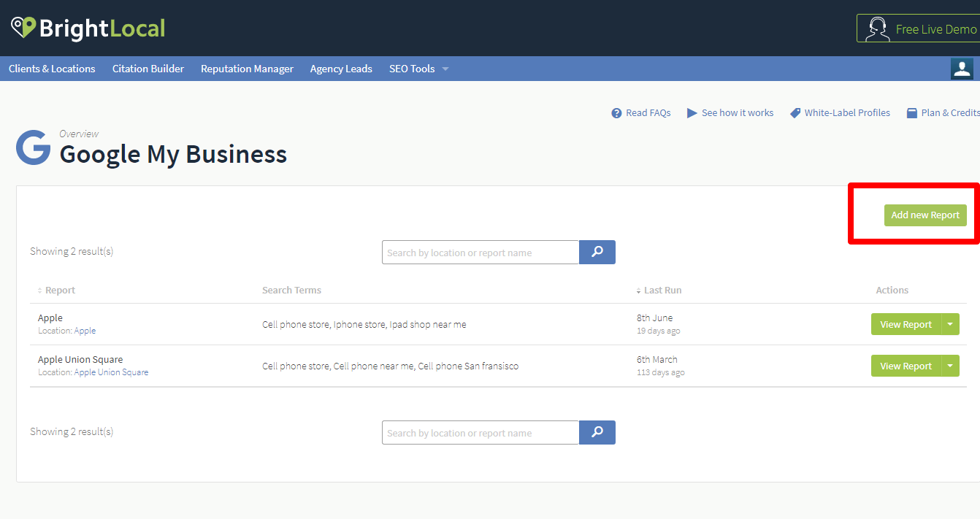
Task: Click the '113 days ago' text
Action: (661, 372)
